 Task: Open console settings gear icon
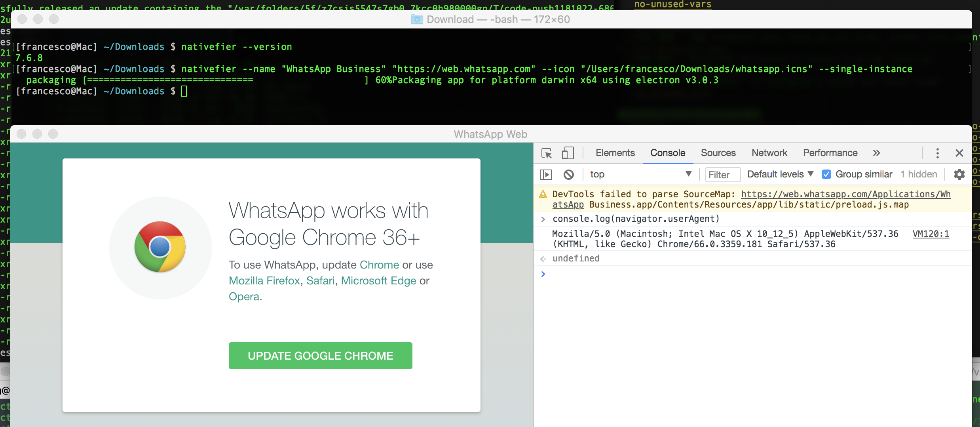(959, 174)
